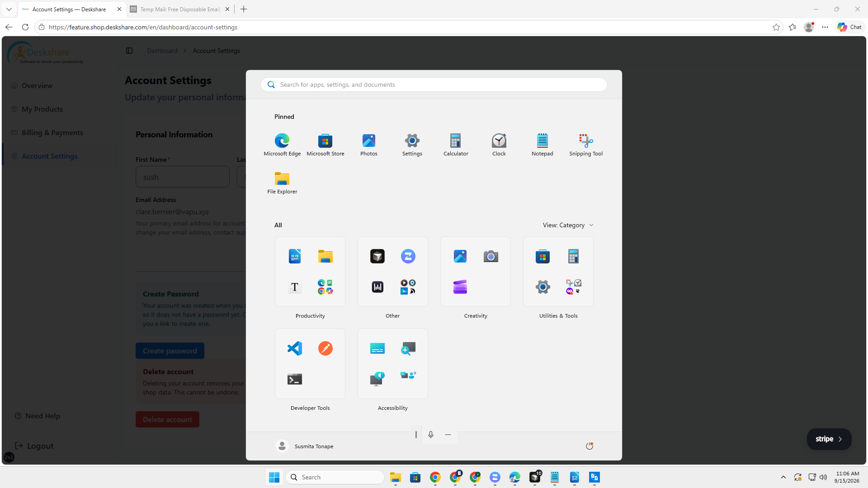Show hidden system tray icons
The height and width of the screenshot is (488, 868).
[783, 477]
